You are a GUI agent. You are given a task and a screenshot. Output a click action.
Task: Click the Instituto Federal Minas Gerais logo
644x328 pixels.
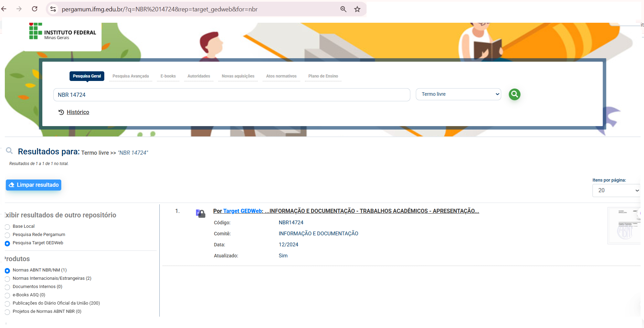(x=62, y=32)
